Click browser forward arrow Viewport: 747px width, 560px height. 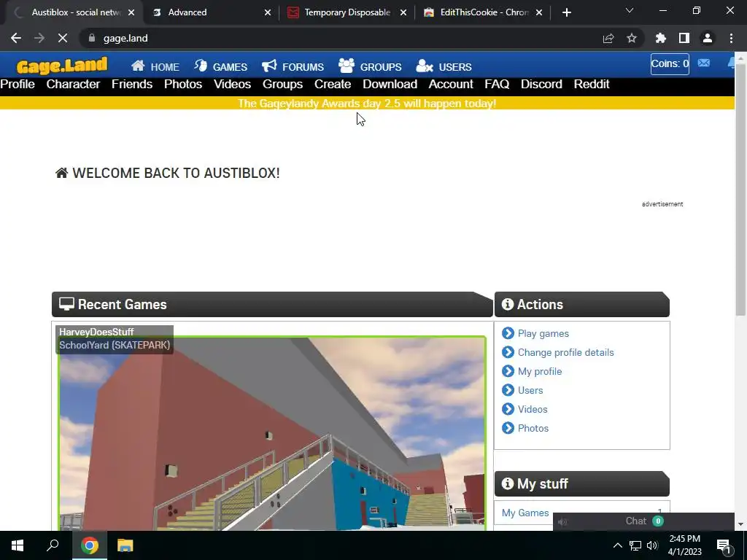tap(39, 38)
